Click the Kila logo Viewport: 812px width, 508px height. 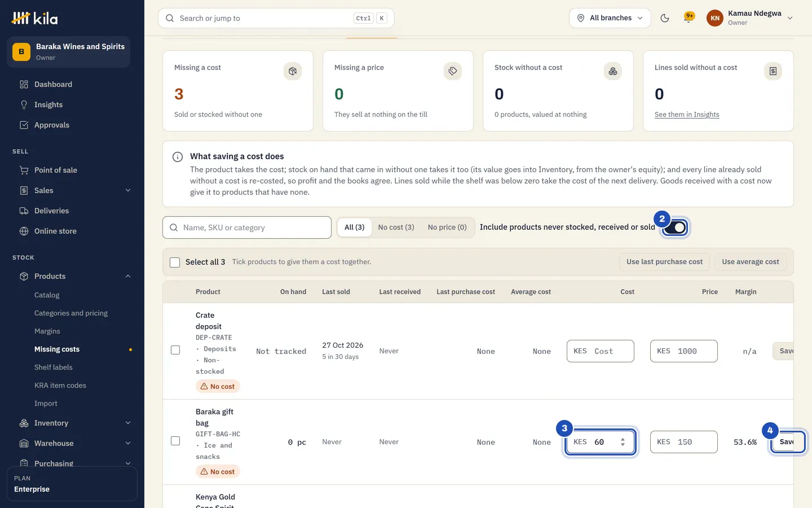(x=34, y=18)
